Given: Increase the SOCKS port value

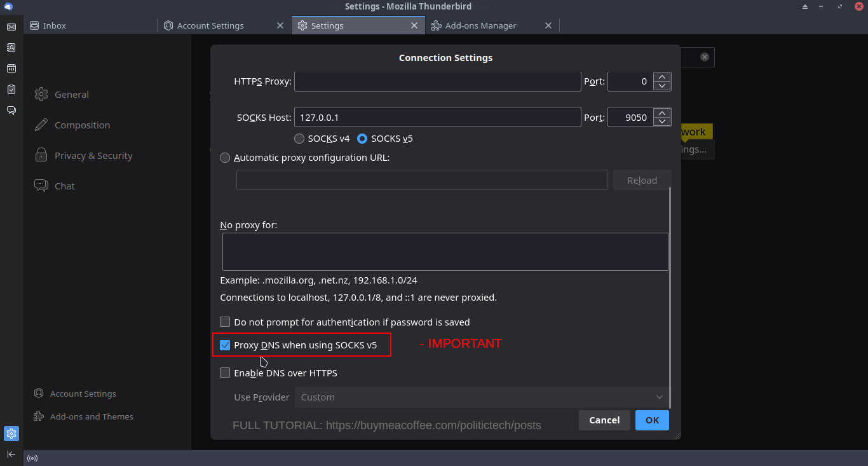Looking at the screenshot, I should (x=662, y=113).
